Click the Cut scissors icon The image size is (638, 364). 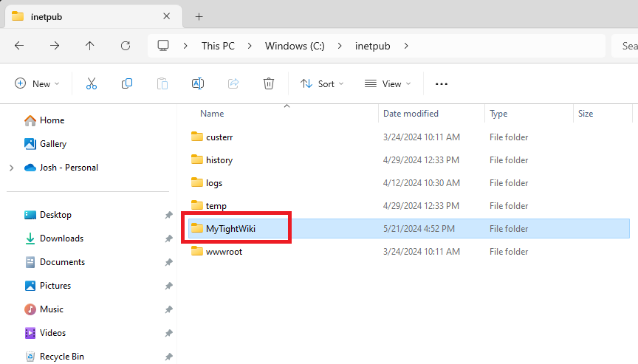click(92, 83)
